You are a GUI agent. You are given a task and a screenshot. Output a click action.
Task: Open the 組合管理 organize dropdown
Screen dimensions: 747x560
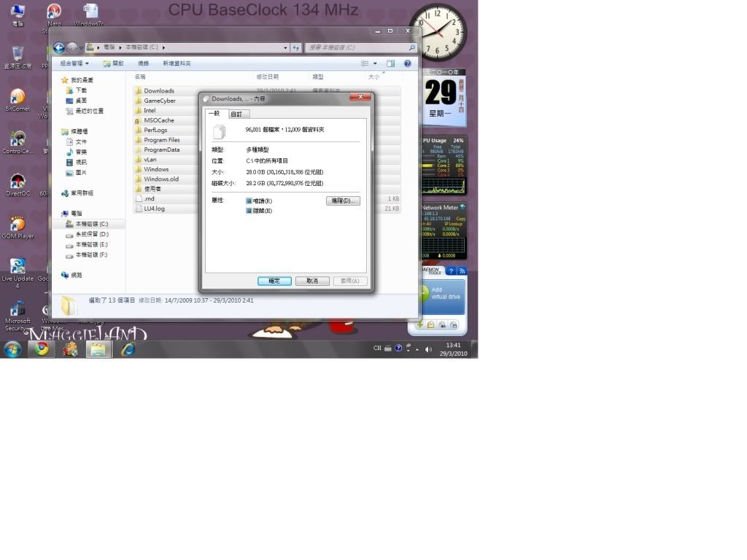coord(74,63)
